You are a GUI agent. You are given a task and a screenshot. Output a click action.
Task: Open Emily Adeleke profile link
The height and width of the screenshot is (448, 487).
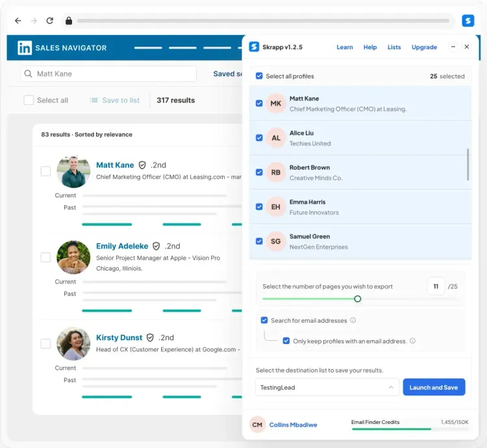tap(122, 246)
